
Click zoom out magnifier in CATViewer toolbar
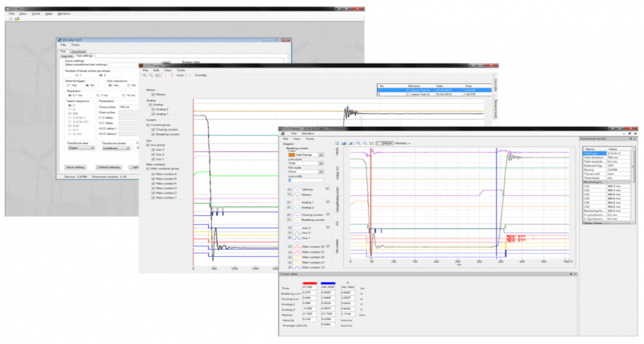coord(364,143)
